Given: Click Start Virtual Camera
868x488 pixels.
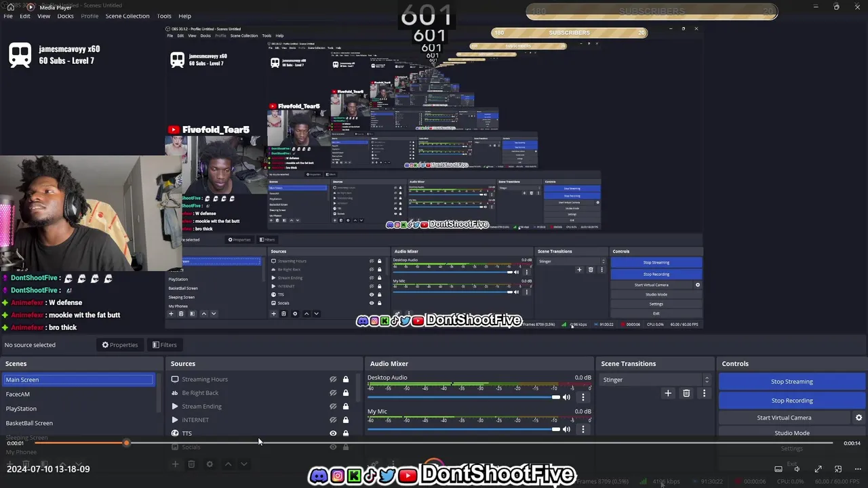Looking at the screenshot, I should click(x=784, y=418).
